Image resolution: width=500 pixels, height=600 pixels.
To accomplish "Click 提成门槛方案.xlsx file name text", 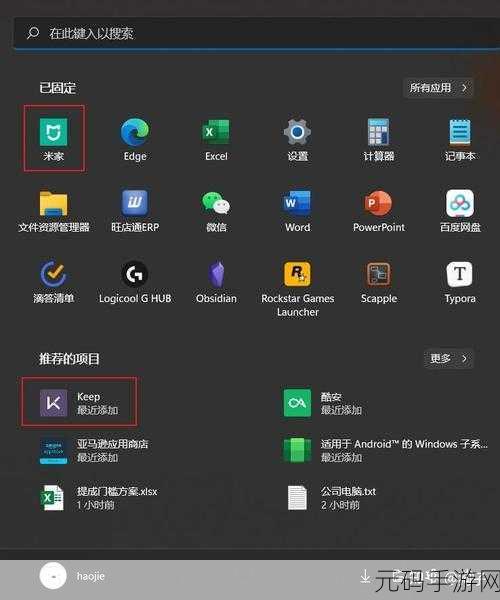I will click(x=117, y=491).
